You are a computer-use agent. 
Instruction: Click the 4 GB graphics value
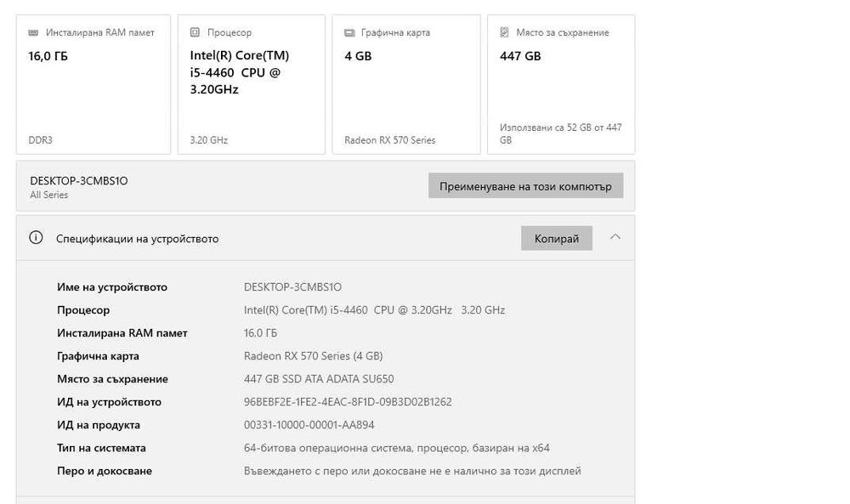pyautogui.click(x=359, y=56)
